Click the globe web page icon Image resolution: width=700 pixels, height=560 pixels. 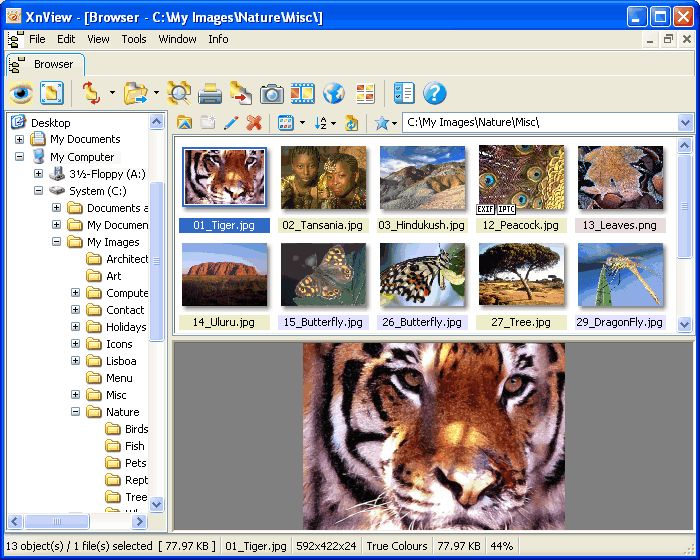click(333, 94)
